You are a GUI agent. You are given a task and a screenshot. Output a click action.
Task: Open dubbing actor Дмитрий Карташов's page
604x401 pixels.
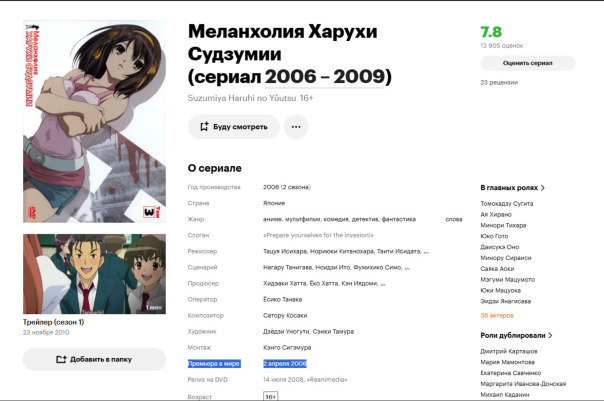509,351
